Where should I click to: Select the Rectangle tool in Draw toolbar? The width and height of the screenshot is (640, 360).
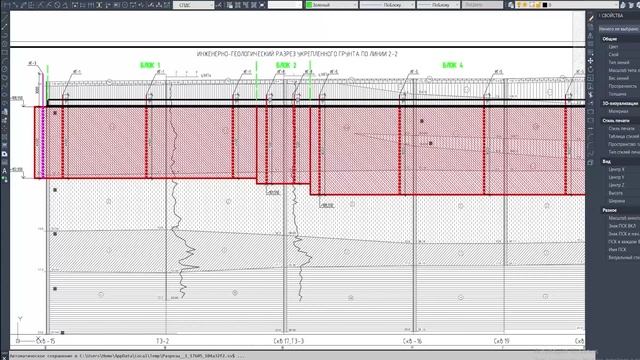[x=4, y=52]
